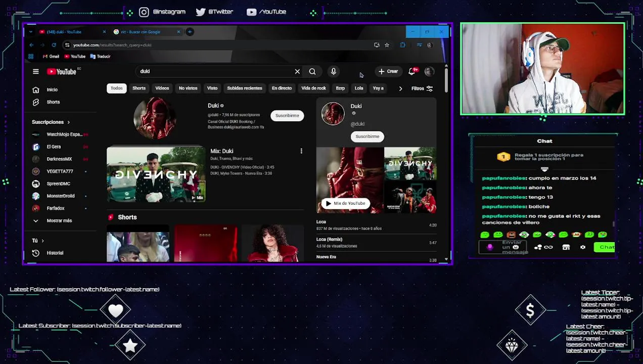Open the Filtros search filters
Viewport: 643px width, 364px height.
coord(422,88)
